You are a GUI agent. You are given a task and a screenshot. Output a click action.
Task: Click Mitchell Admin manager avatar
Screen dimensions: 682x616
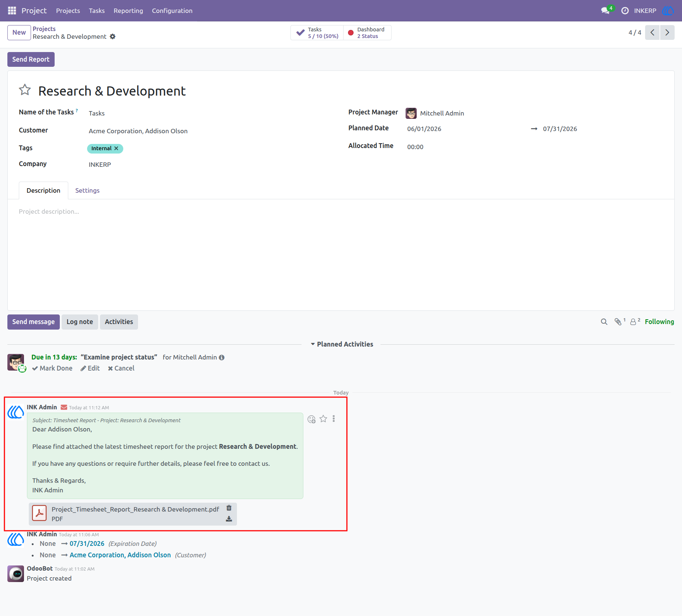[411, 113]
